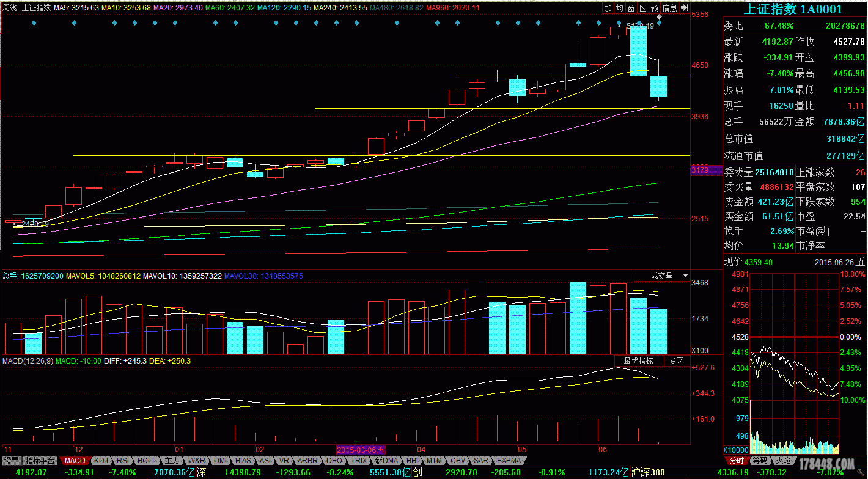
Task: Click the MA240: 2413.55 value label
Action: click(x=340, y=8)
